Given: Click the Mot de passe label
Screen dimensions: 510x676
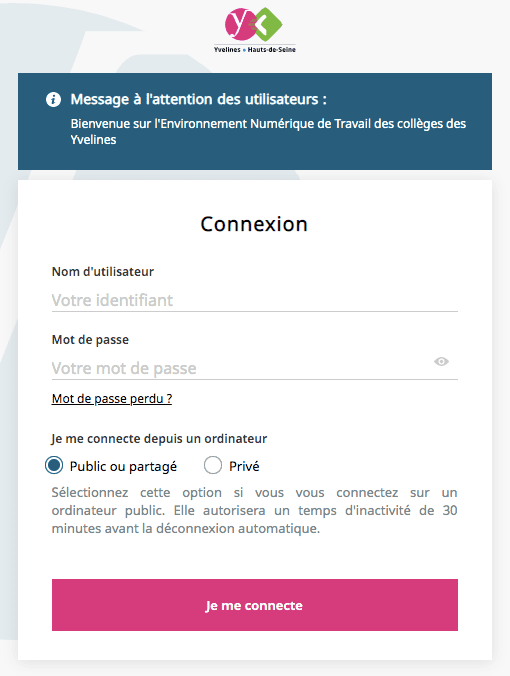Looking at the screenshot, I should (90, 340).
